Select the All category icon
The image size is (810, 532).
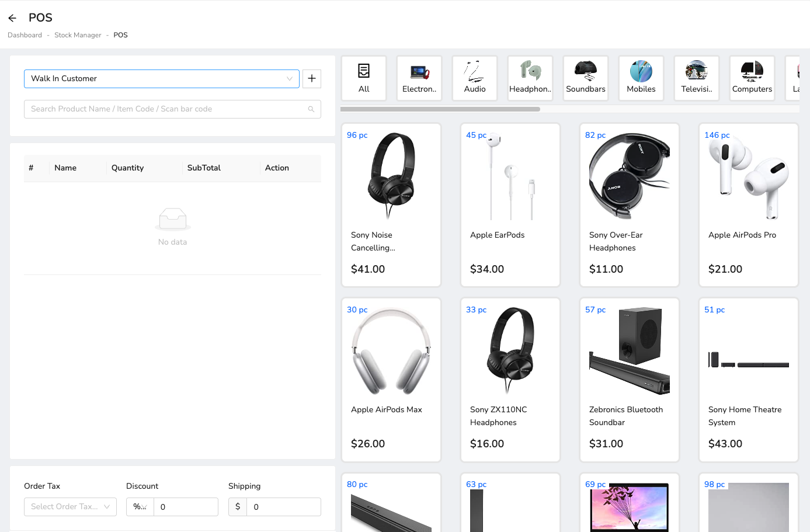click(x=364, y=78)
